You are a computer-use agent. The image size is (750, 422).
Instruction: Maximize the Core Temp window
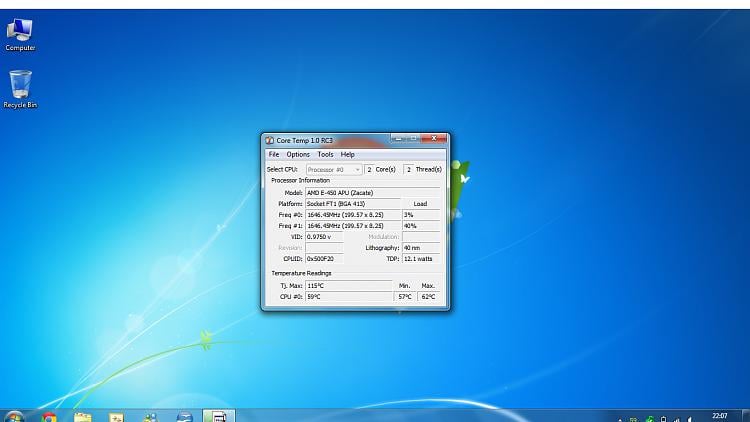click(413, 138)
